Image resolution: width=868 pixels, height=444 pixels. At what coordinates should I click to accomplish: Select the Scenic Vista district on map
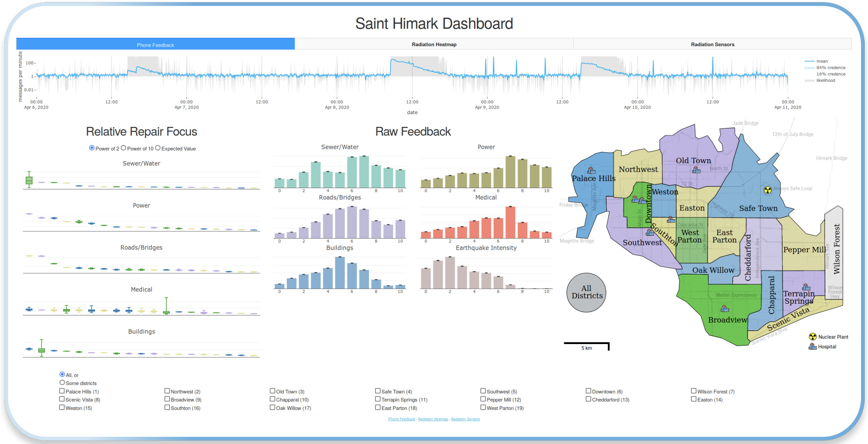point(788,319)
